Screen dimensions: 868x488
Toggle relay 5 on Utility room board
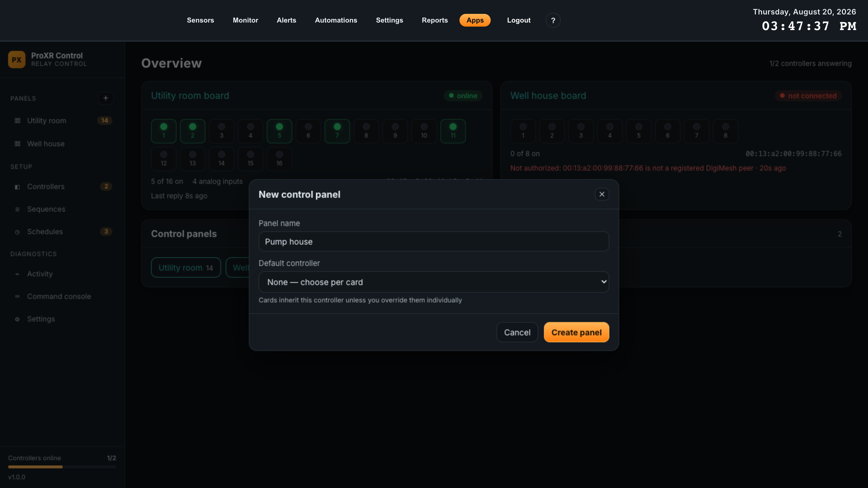279,131
